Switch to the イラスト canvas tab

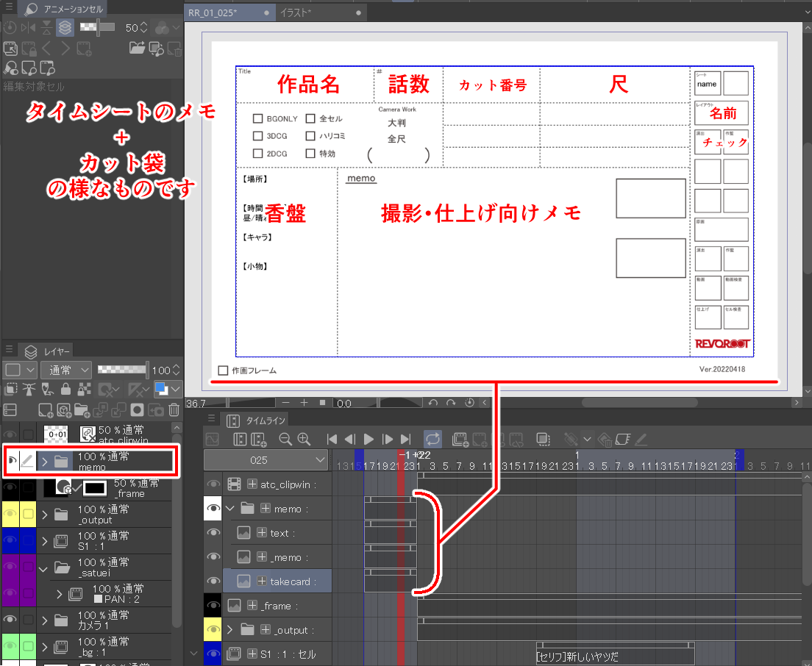point(294,12)
